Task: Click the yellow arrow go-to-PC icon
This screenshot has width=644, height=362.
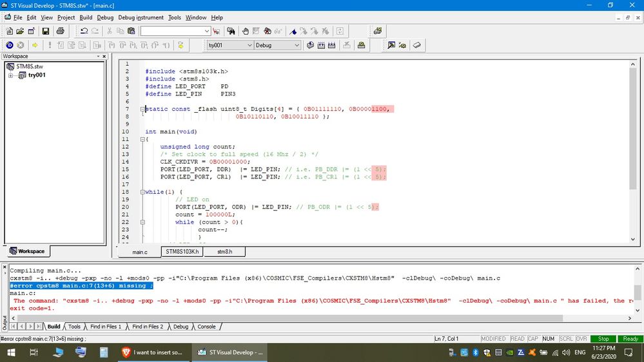Action: pos(35,45)
